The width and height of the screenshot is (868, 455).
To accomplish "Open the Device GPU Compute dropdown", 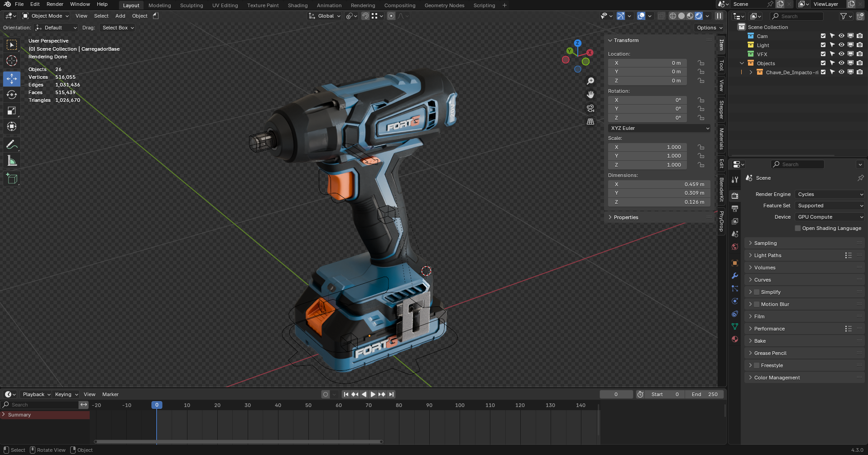I will 830,217.
